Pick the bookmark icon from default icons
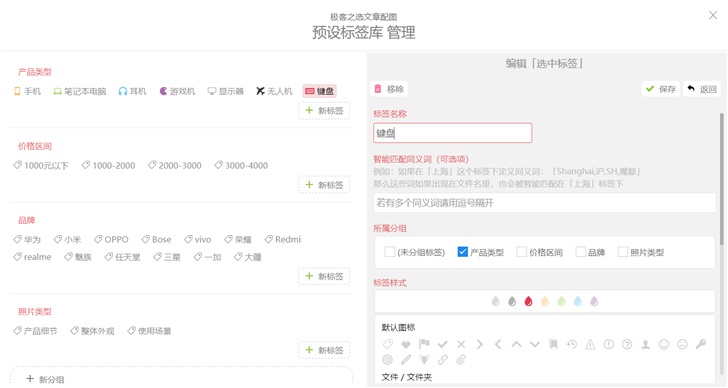The height and width of the screenshot is (388, 728). 553,344
